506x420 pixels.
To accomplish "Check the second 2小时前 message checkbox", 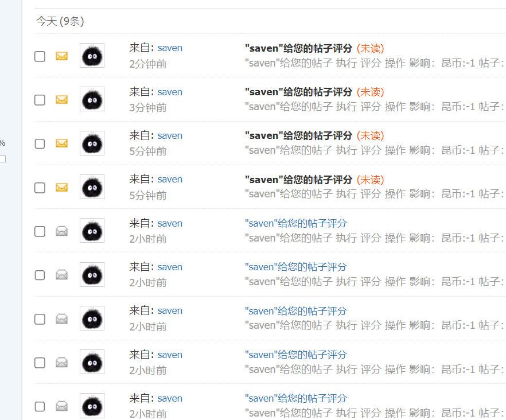I will click(x=40, y=275).
